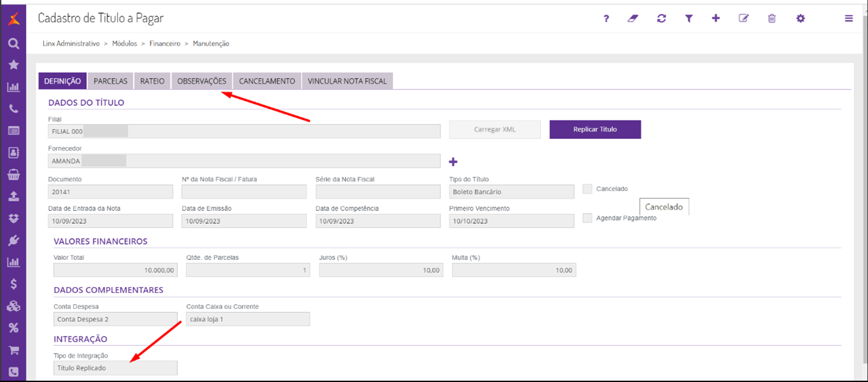Open the Observações tab

(x=201, y=81)
